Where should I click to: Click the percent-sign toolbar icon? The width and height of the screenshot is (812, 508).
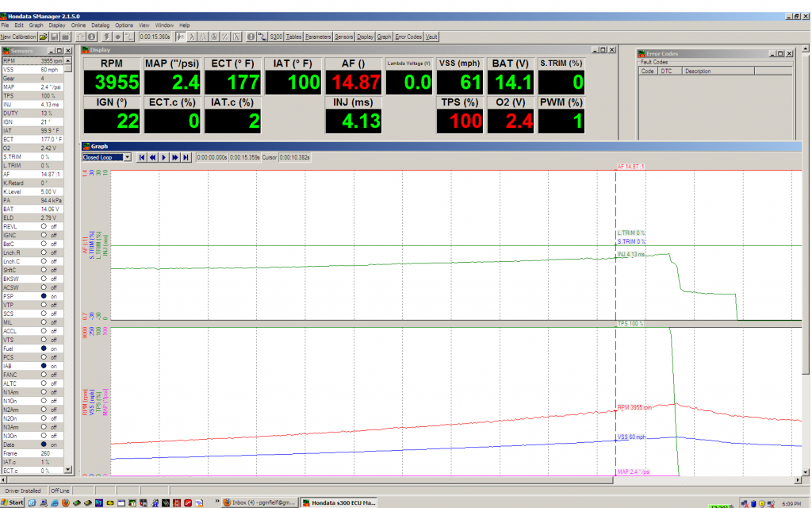[225, 37]
